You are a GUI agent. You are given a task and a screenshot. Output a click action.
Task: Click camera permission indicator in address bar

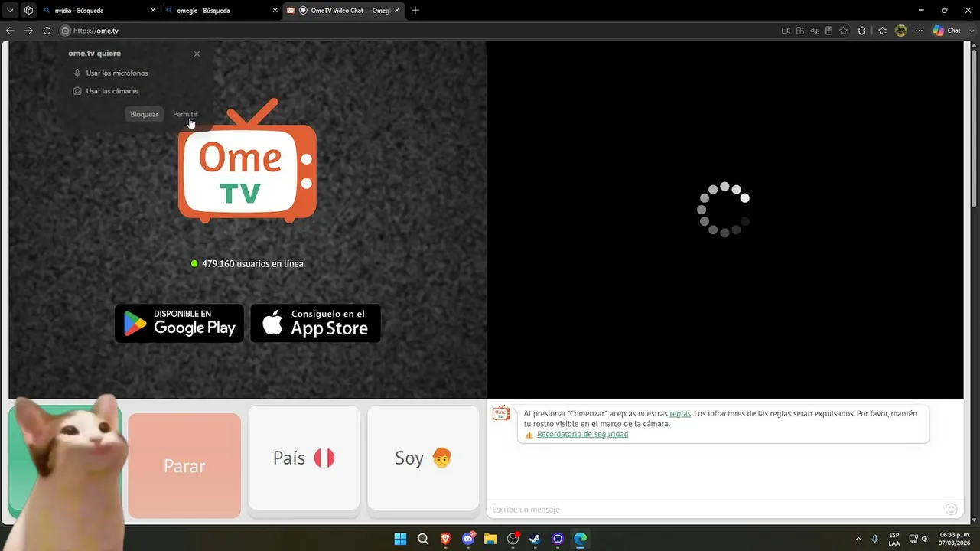click(786, 31)
